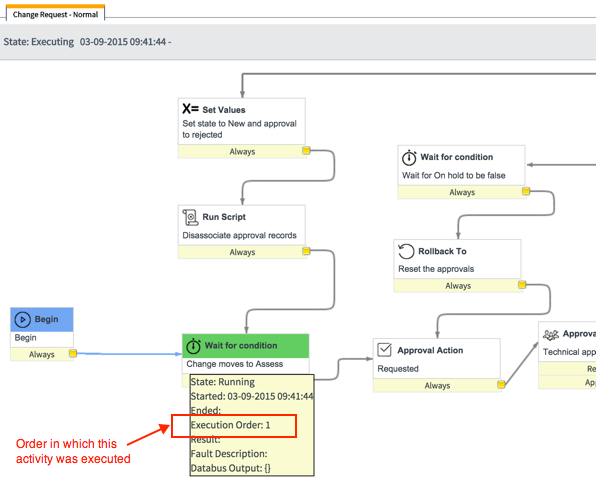Click the Approval Action checkmark icon
The image size is (596, 479).
385,350
